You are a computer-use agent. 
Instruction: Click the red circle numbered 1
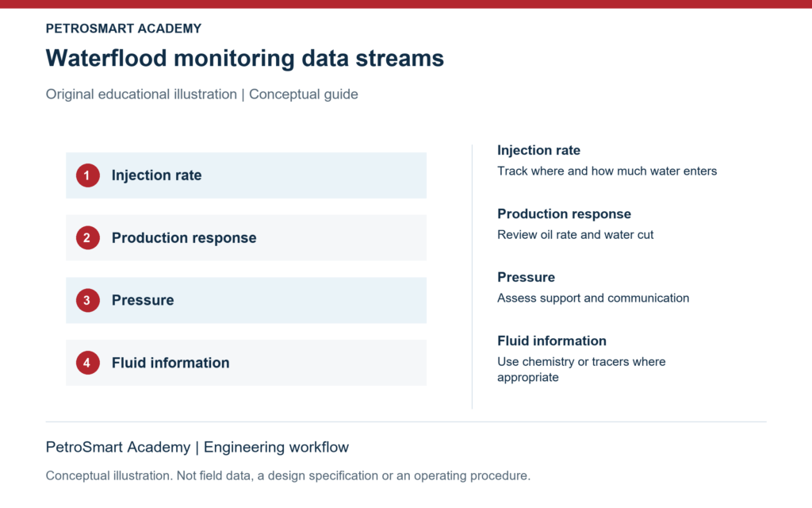point(87,175)
